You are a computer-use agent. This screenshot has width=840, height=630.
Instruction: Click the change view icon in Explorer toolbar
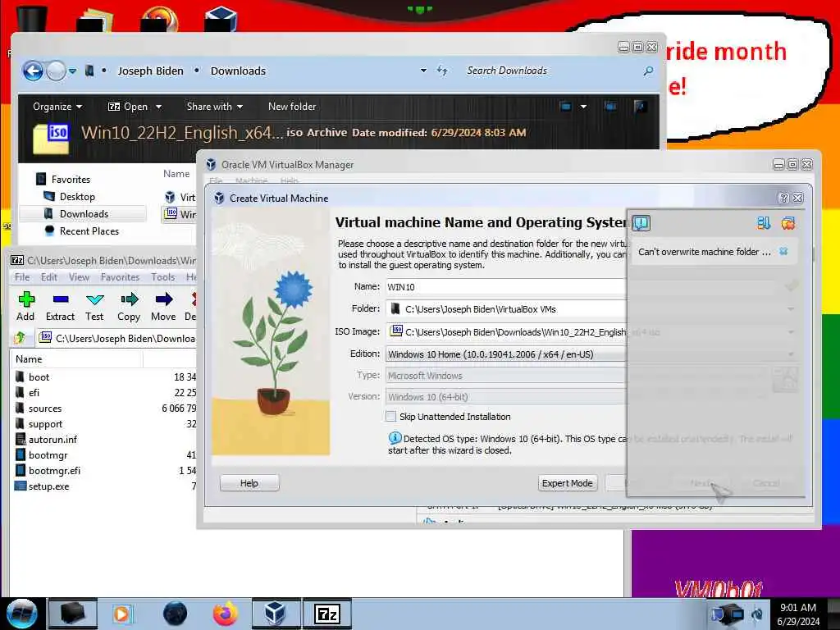pos(566,106)
